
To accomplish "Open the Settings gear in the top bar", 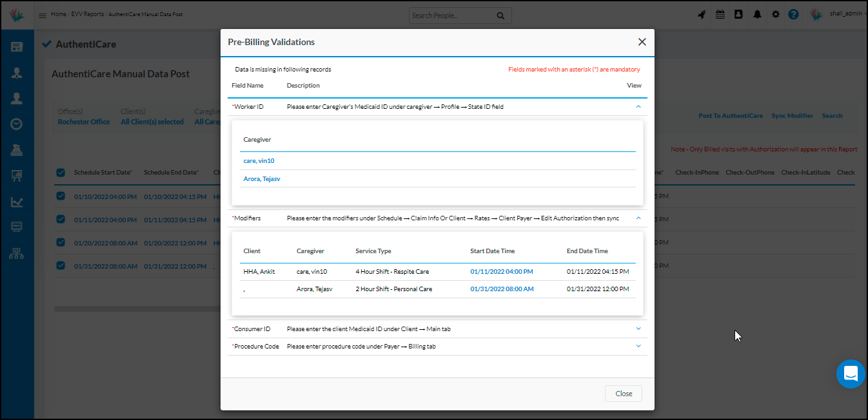I will coord(775,14).
